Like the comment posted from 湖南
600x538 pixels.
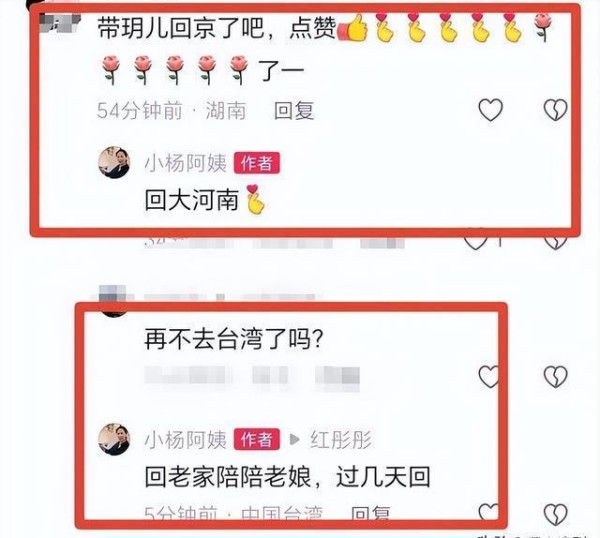491,110
